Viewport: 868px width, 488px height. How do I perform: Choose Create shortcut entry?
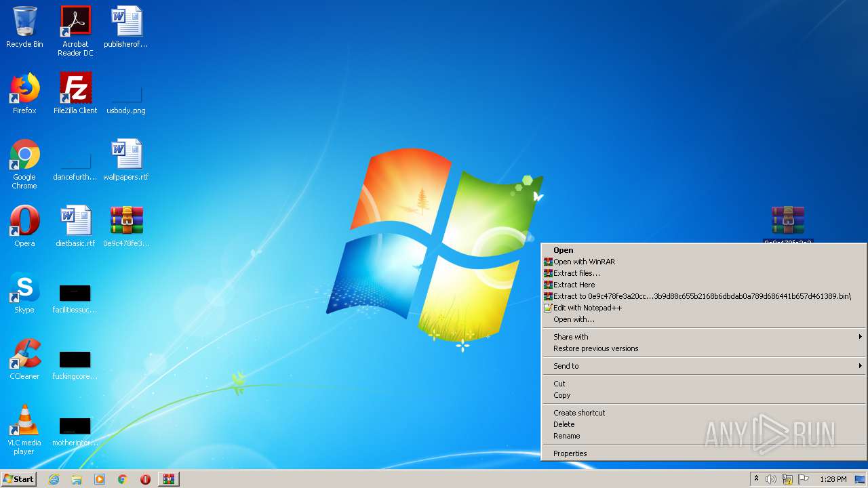point(704,413)
